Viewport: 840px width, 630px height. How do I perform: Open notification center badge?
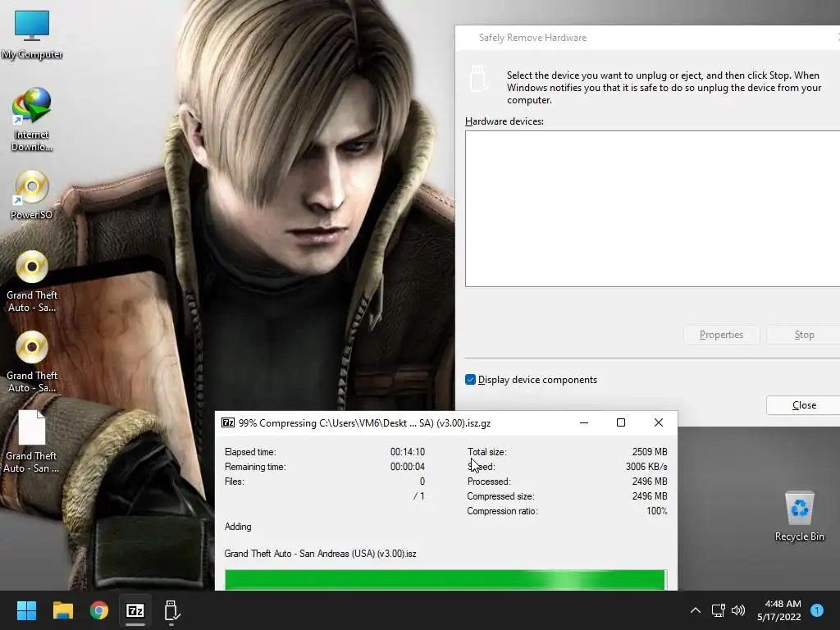(817, 610)
